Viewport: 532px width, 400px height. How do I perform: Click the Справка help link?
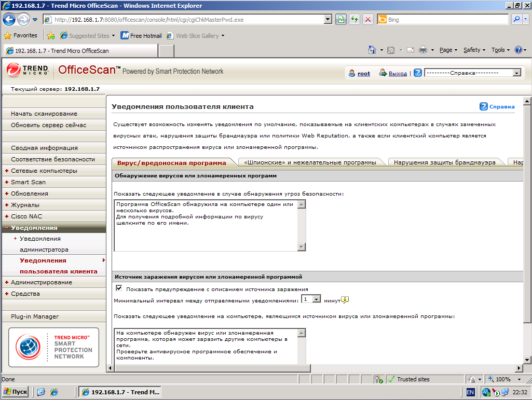pos(502,106)
